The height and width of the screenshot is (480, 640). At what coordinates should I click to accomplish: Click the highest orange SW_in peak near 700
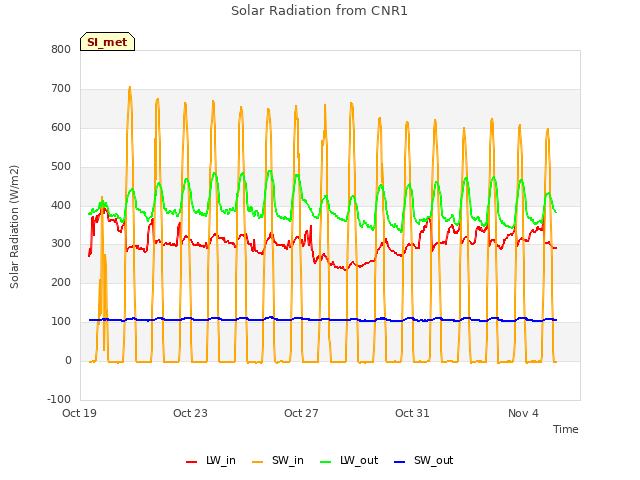[x=130, y=87]
